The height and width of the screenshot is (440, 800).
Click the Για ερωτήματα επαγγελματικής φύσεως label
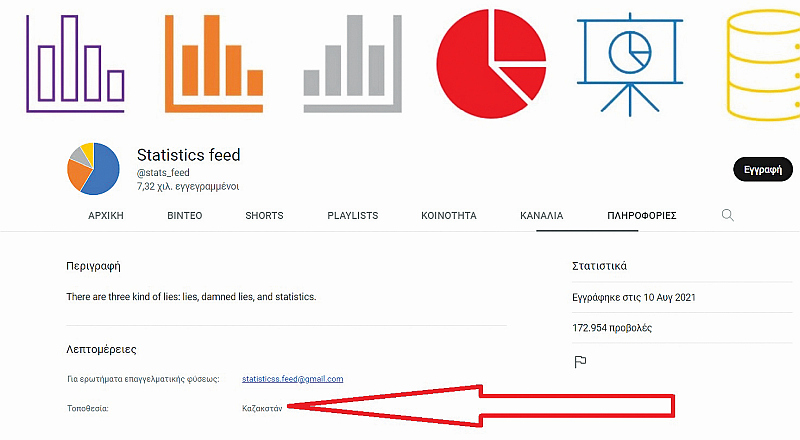(143, 379)
